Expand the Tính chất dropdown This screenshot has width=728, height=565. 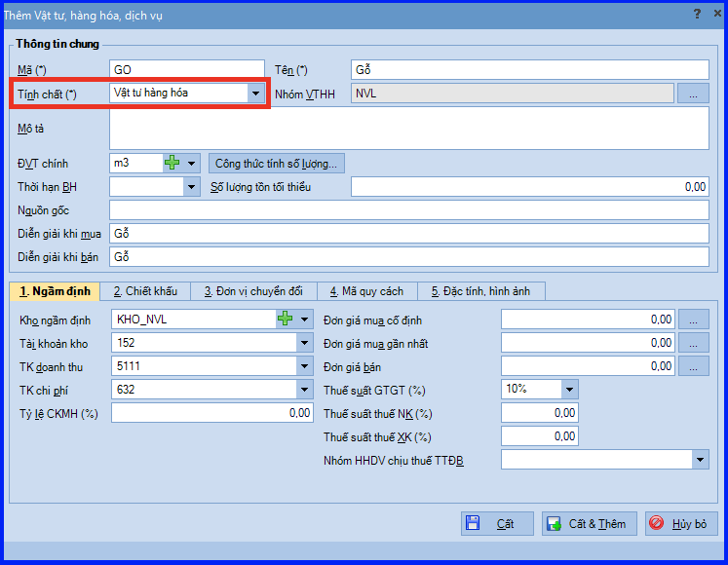255,94
